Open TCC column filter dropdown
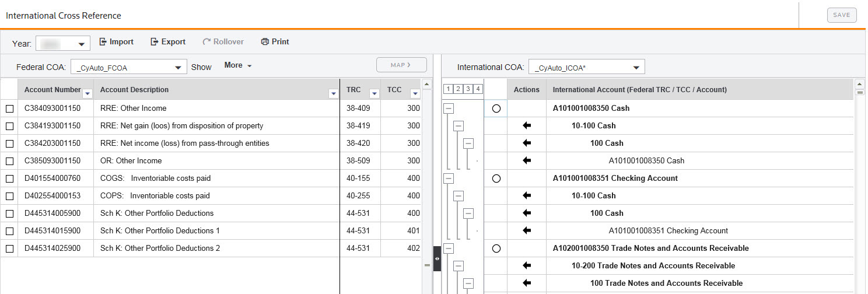Viewport: 868px width, 294px height. tap(415, 93)
